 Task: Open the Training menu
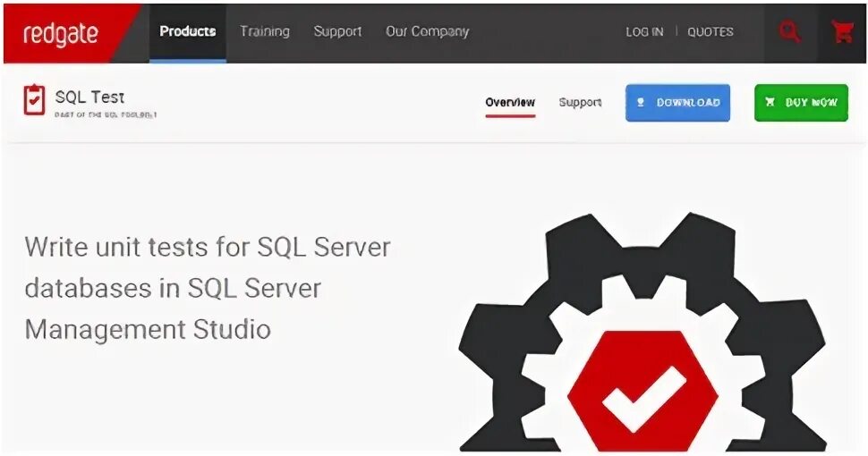click(265, 31)
